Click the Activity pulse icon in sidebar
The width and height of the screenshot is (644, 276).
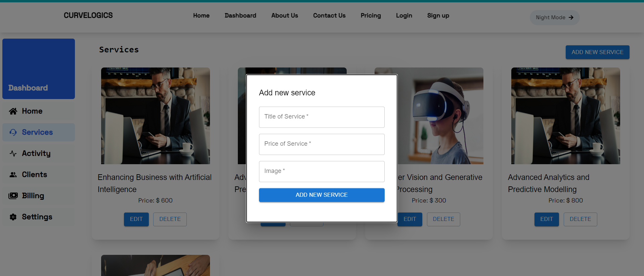coord(13,153)
